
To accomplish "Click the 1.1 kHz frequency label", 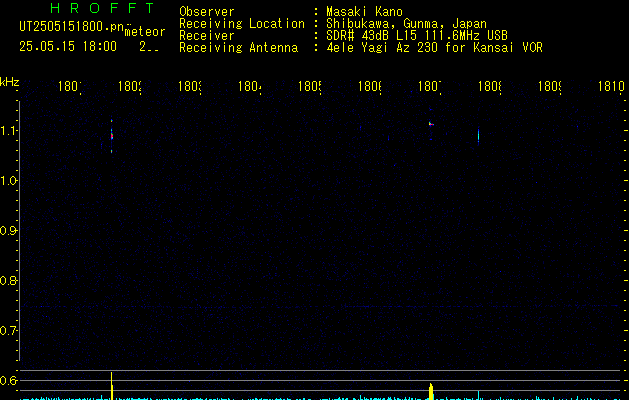I will (8, 130).
